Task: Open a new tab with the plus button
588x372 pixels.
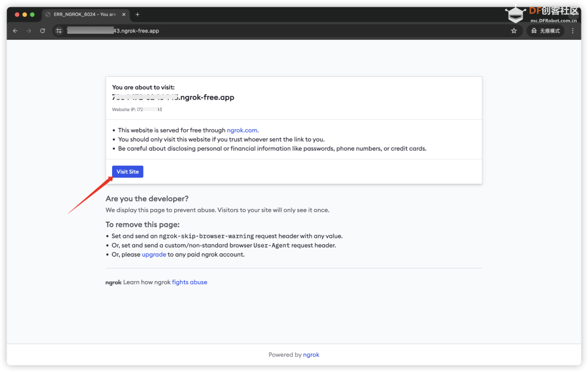Action: [x=138, y=14]
